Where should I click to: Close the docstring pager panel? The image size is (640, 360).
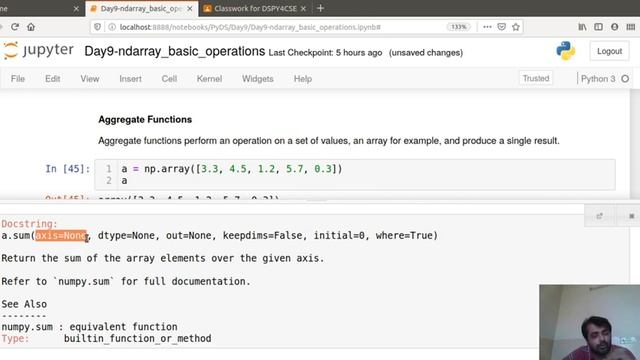click(631, 216)
